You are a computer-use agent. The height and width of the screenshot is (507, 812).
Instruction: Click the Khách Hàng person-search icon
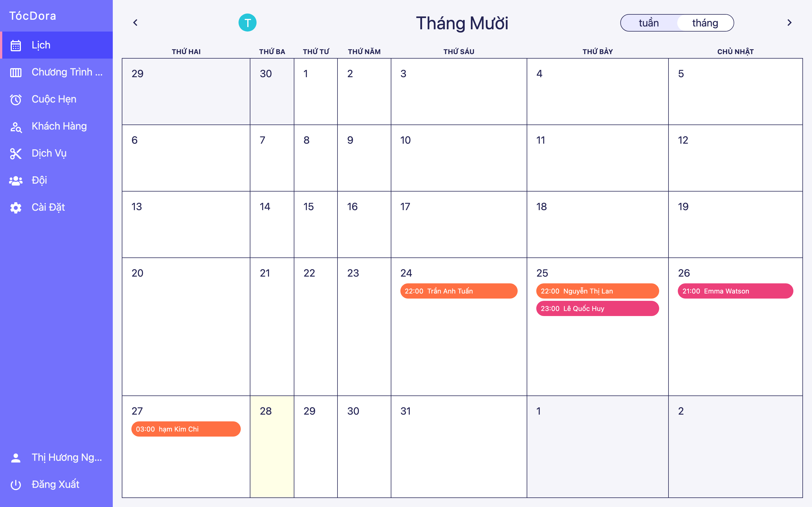coord(16,127)
